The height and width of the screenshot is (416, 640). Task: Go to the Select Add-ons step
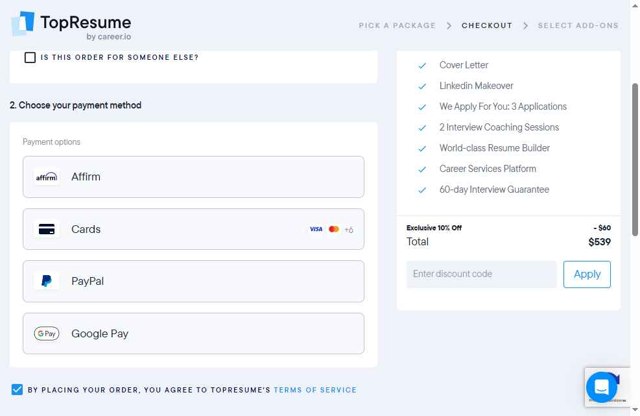click(578, 25)
